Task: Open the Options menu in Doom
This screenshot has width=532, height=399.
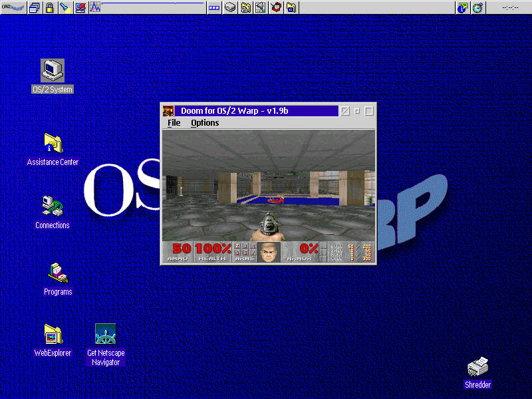Action: [205, 123]
